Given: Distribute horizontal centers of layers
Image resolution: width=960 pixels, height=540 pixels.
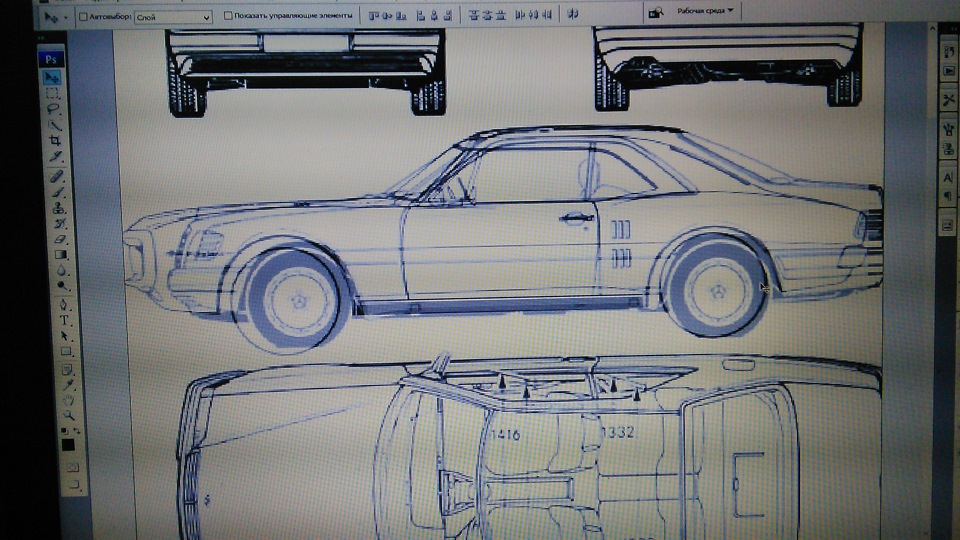Looking at the screenshot, I should [x=534, y=14].
